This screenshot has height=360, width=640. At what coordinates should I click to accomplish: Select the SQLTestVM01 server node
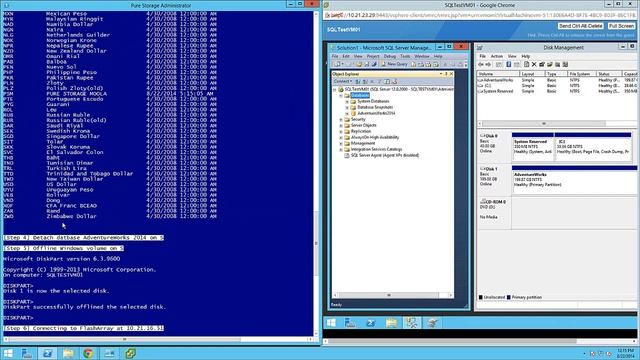tap(398, 89)
